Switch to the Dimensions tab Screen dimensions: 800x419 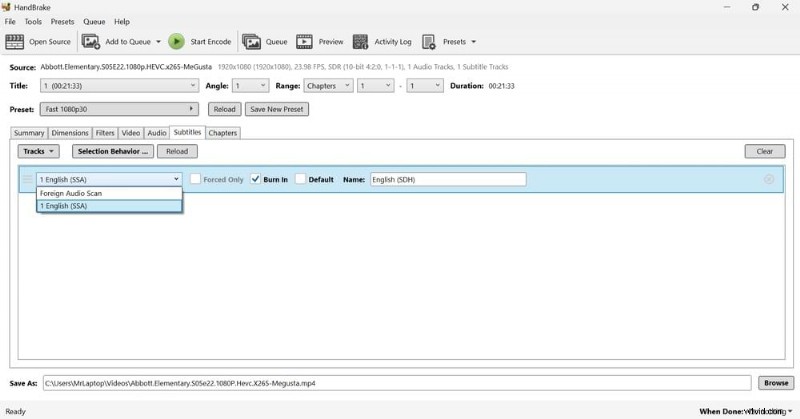[x=70, y=133]
